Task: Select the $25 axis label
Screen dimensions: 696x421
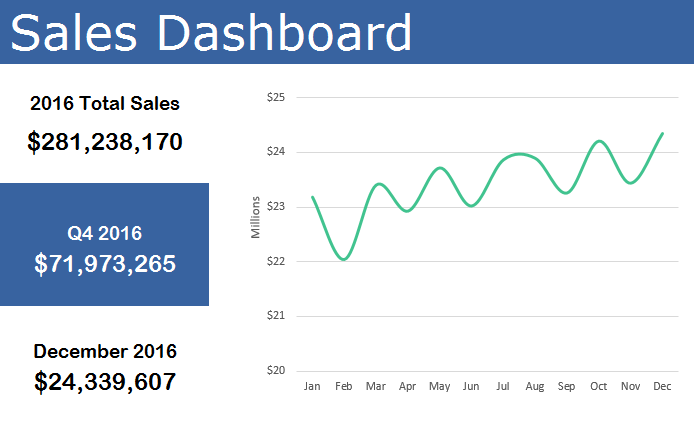Action: tap(276, 97)
